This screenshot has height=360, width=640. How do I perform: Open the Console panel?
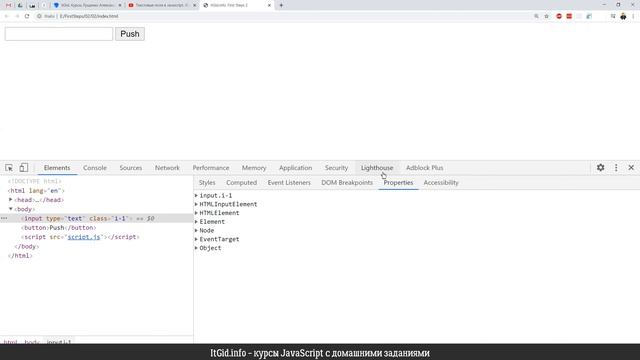click(95, 168)
